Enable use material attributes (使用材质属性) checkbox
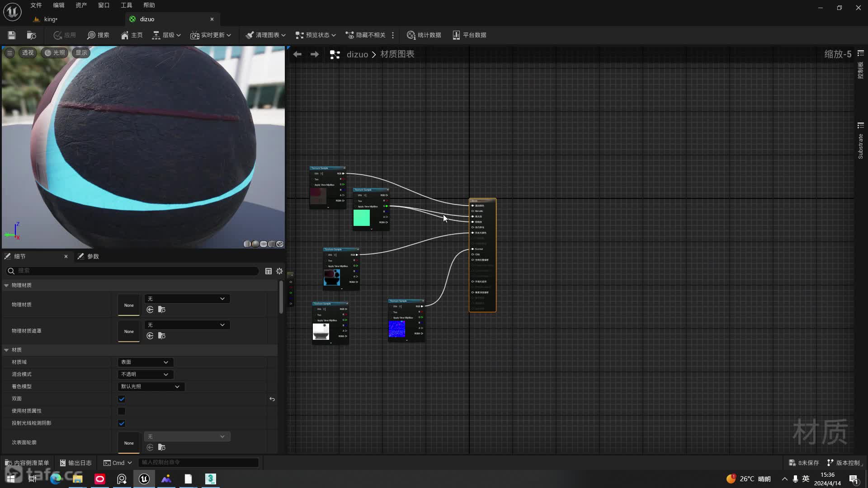 pyautogui.click(x=122, y=411)
